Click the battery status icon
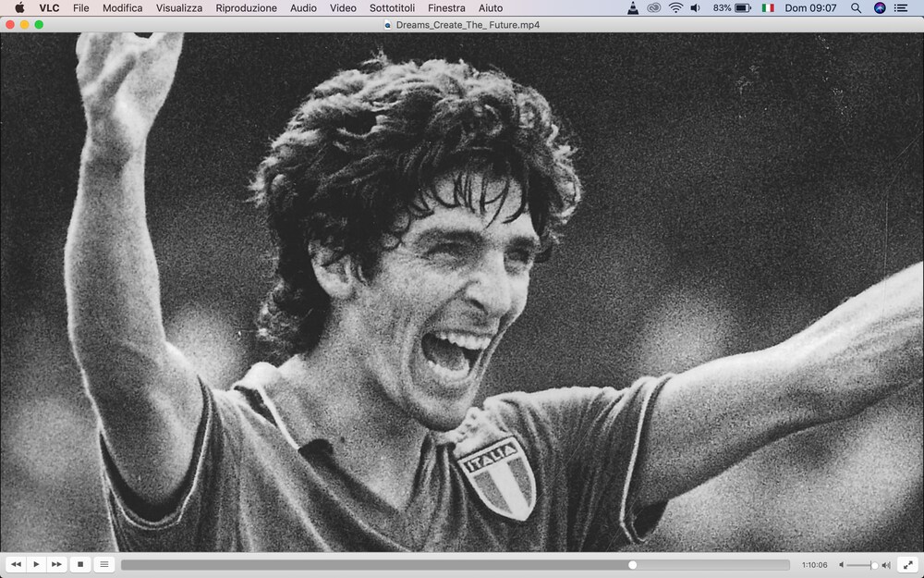This screenshot has width=924, height=578. (743, 7)
